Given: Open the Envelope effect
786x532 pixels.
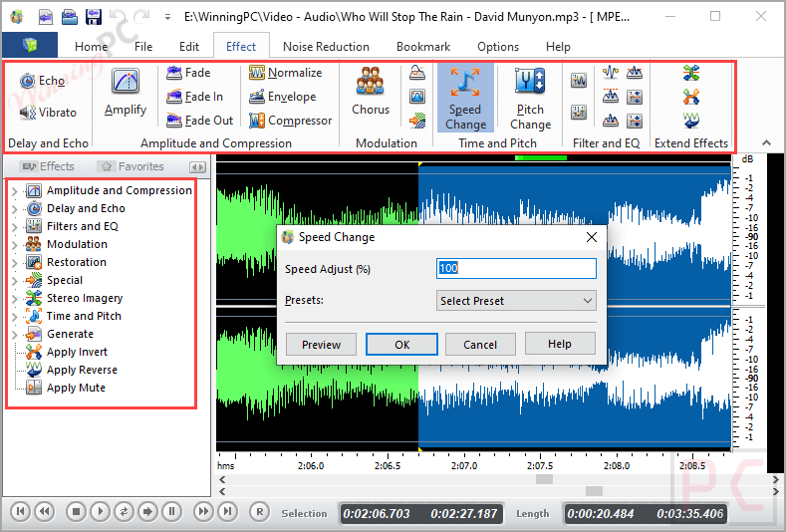Looking at the screenshot, I should pyautogui.click(x=283, y=97).
